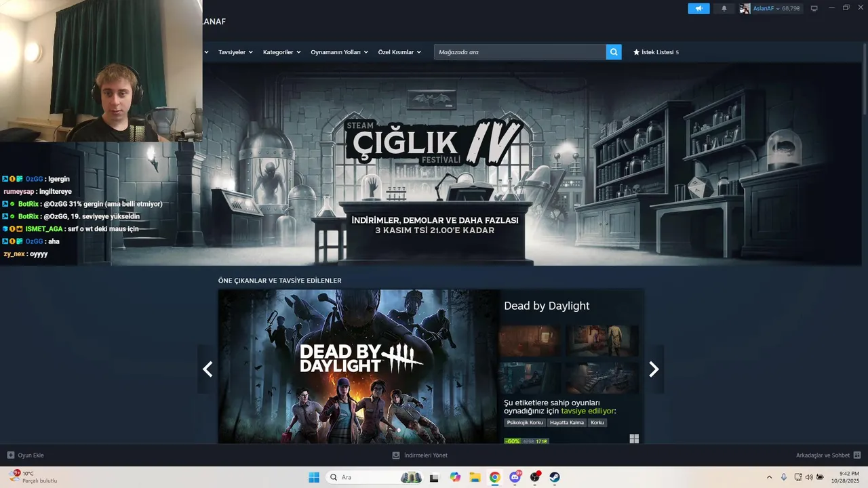View first Dead by Daylight screenshot thumbnail

click(x=530, y=341)
